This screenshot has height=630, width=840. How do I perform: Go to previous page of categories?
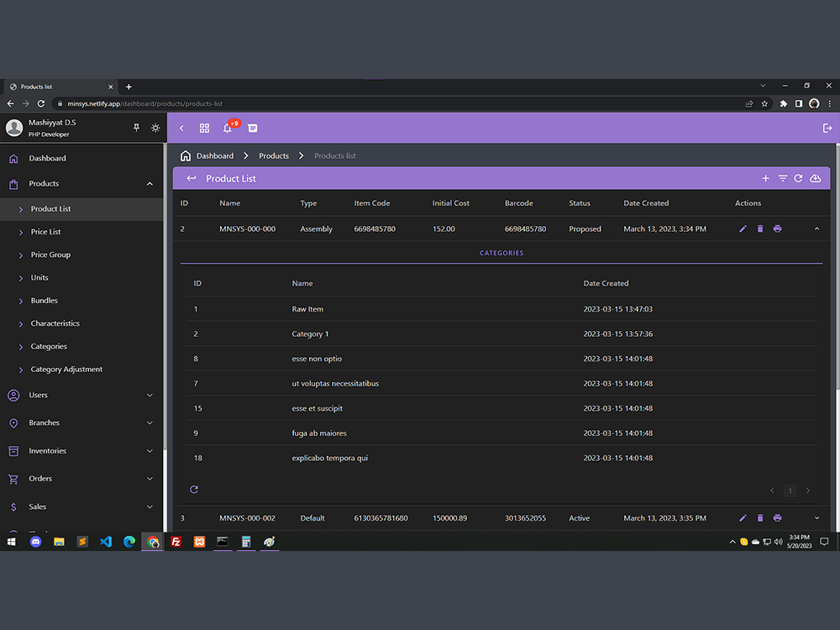tap(772, 491)
